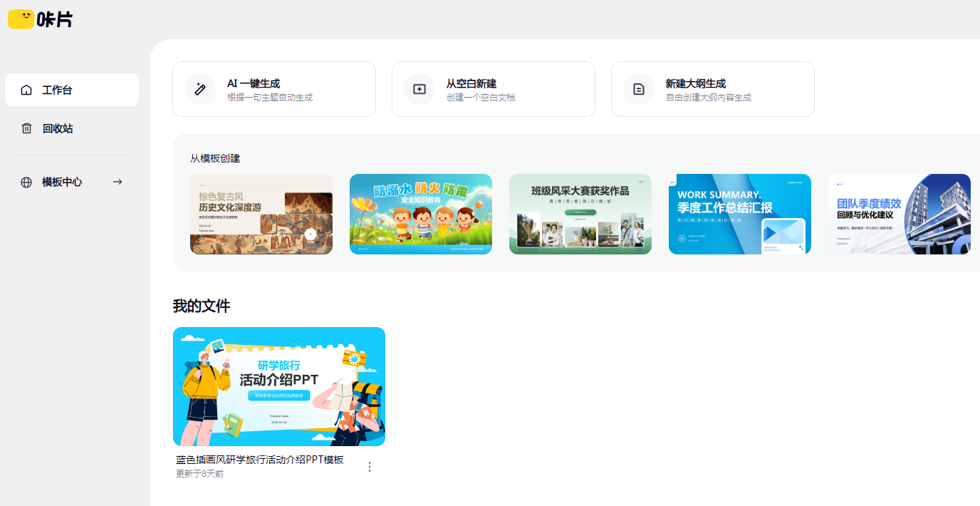
Task: Open 新建大纲生成 outline creation
Action: pyautogui.click(x=712, y=89)
